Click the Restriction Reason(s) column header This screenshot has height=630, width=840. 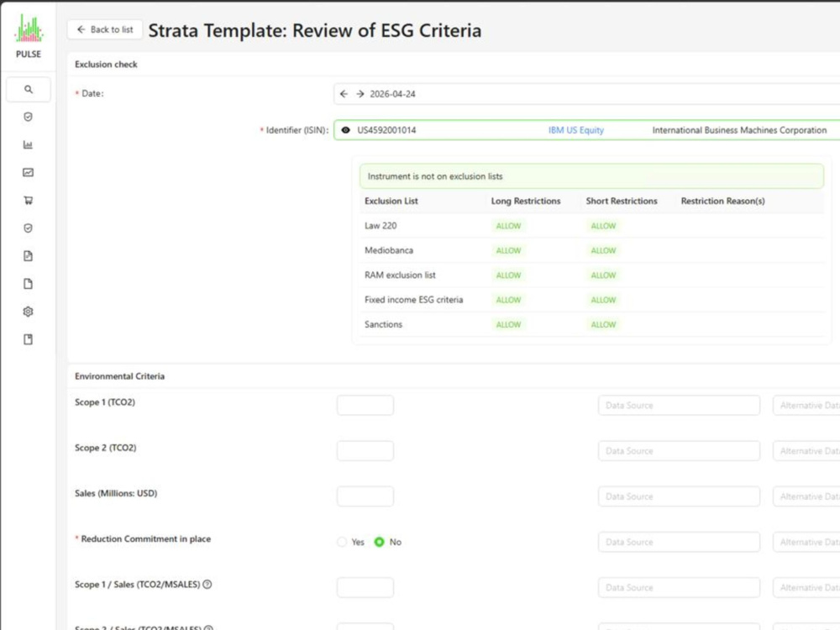pos(722,201)
